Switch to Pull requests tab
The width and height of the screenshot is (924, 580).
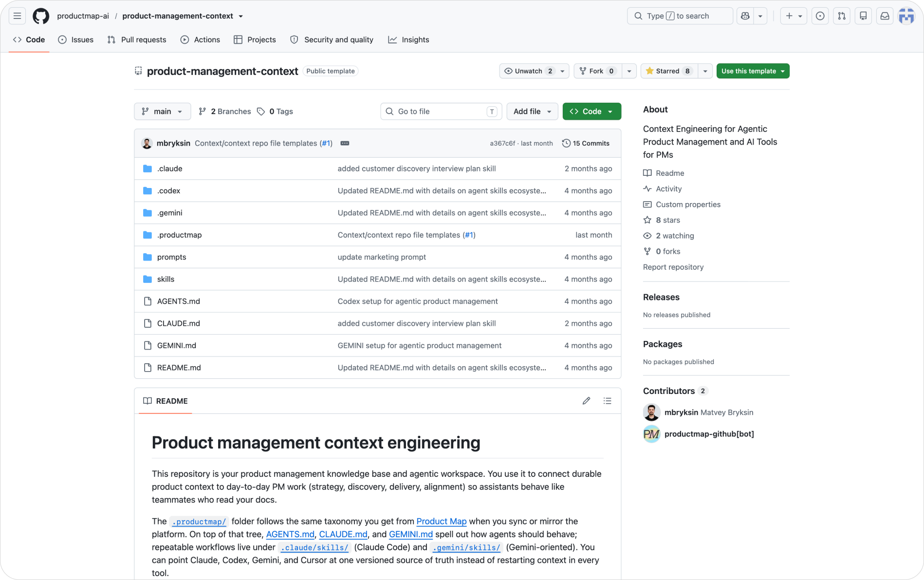coord(137,40)
